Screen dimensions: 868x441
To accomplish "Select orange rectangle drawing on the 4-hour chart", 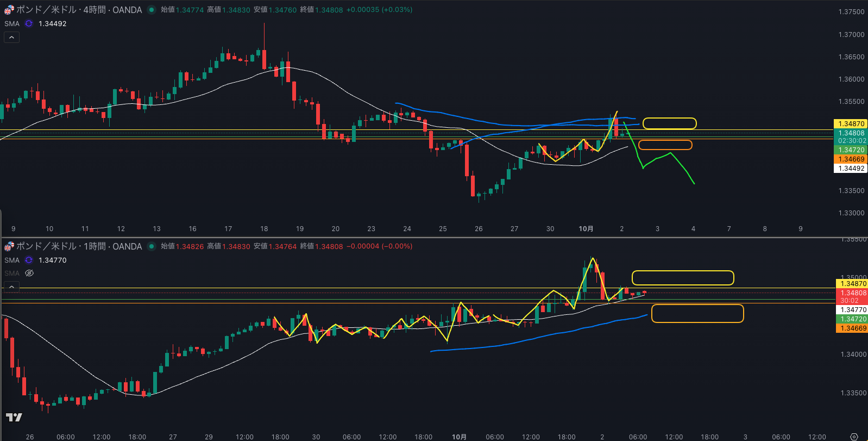I will click(665, 141).
